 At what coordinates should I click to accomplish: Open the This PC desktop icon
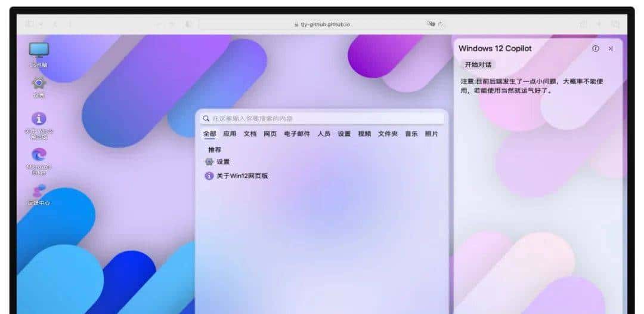pos(39,55)
